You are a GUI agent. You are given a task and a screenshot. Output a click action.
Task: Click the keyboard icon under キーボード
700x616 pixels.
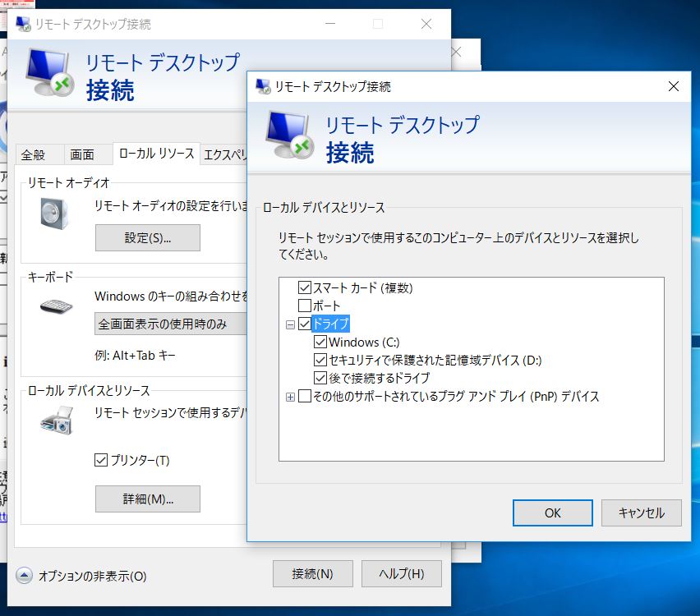pos(56,306)
